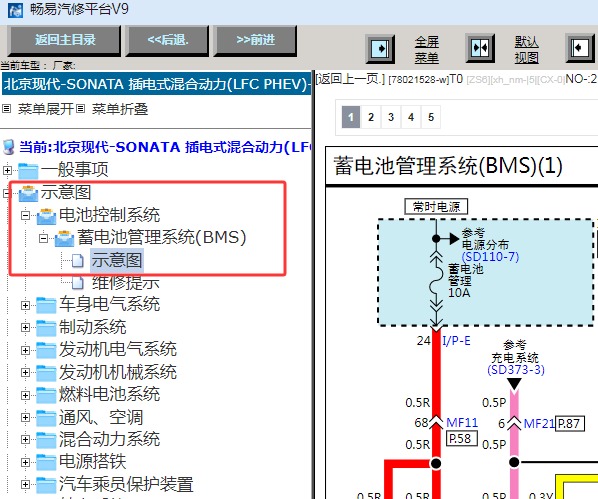This screenshot has width=598, height=499.
Task: Click the 返回上一页 link
Action: (x=350, y=79)
